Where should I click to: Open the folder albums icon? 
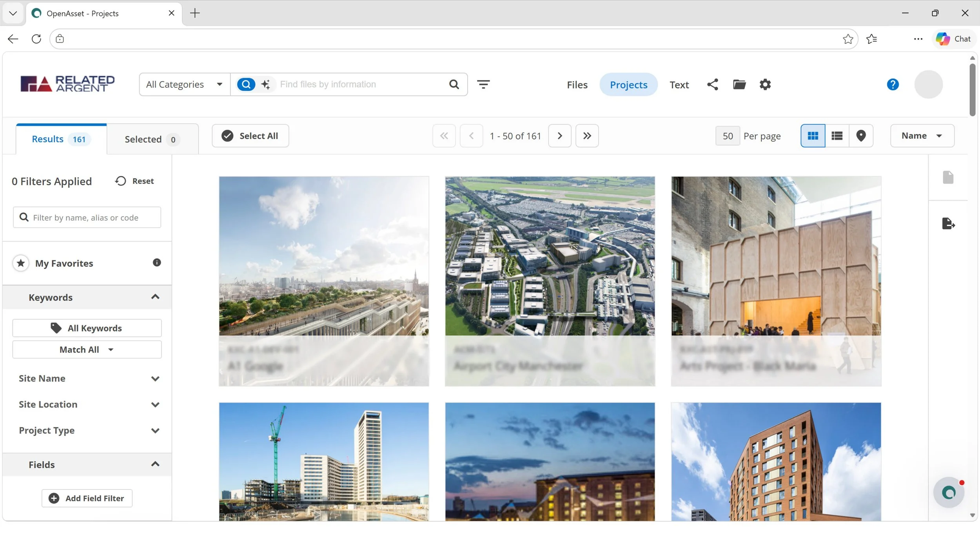pos(739,85)
